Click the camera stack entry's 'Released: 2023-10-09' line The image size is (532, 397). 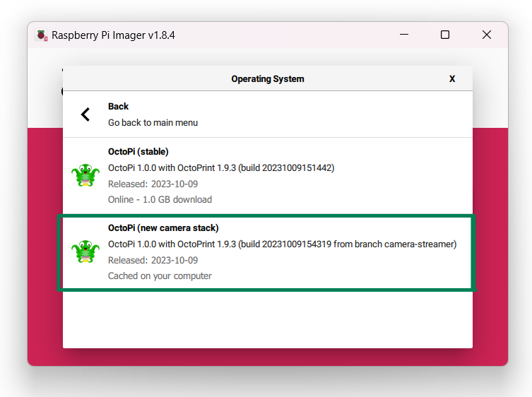[x=153, y=260]
